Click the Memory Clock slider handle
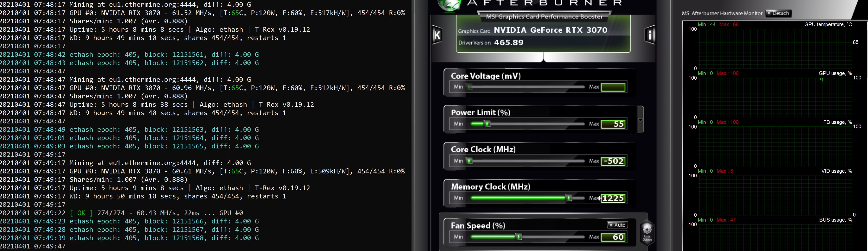Image resolution: width=868 pixels, height=251 pixels. click(569, 198)
